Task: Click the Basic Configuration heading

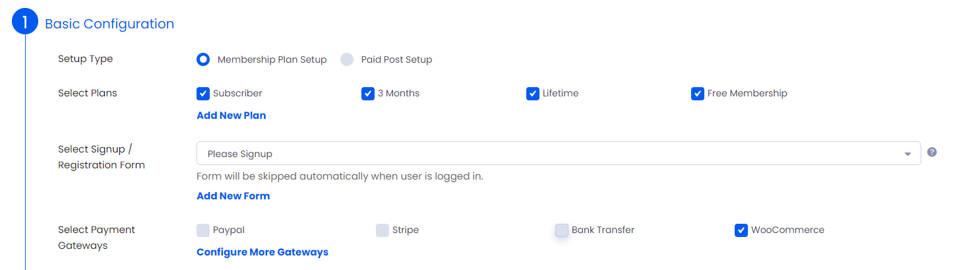Action: [109, 24]
